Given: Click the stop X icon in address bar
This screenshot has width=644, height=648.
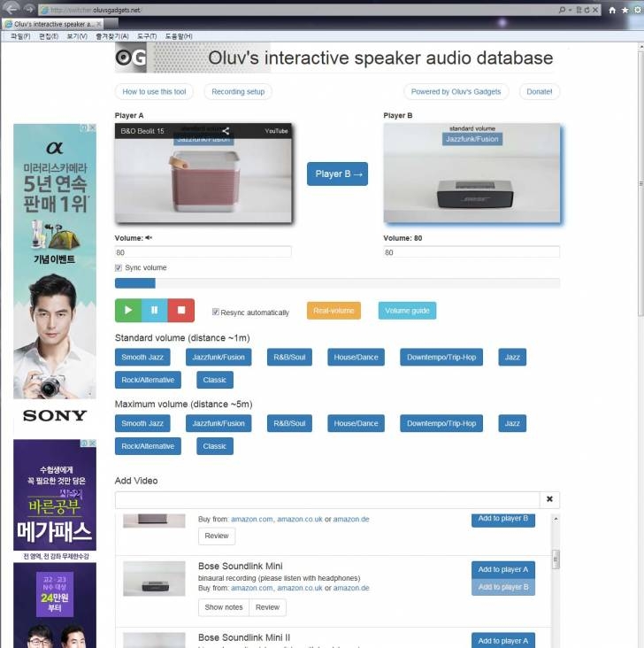Looking at the screenshot, I should (x=595, y=10).
